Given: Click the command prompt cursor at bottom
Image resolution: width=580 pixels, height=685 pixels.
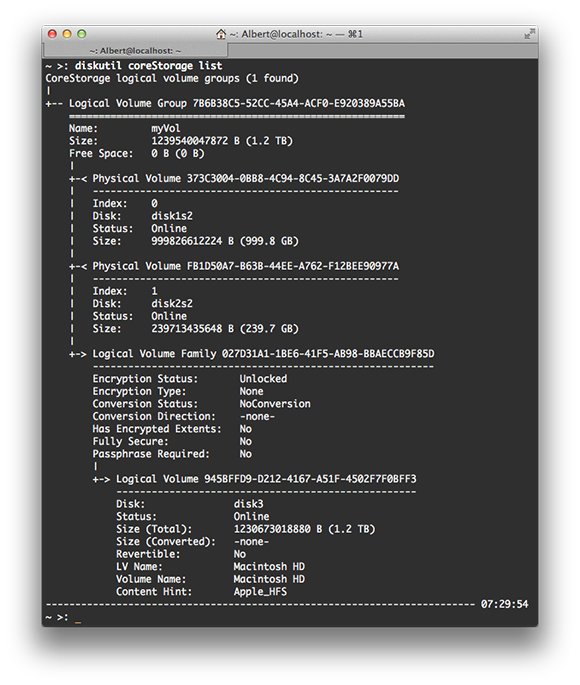Looking at the screenshot, I should (x=78, y=618).
